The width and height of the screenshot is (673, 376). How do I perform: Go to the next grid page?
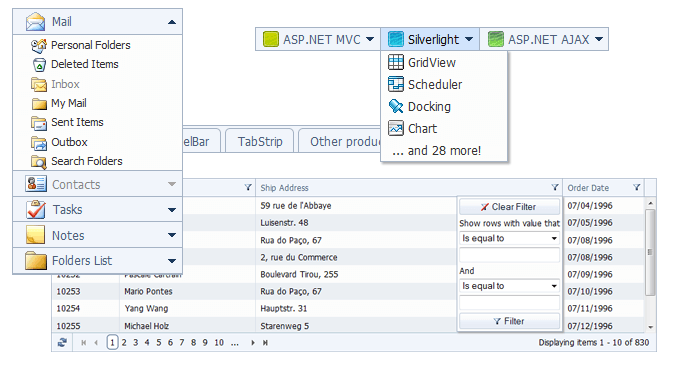[253, 343]
